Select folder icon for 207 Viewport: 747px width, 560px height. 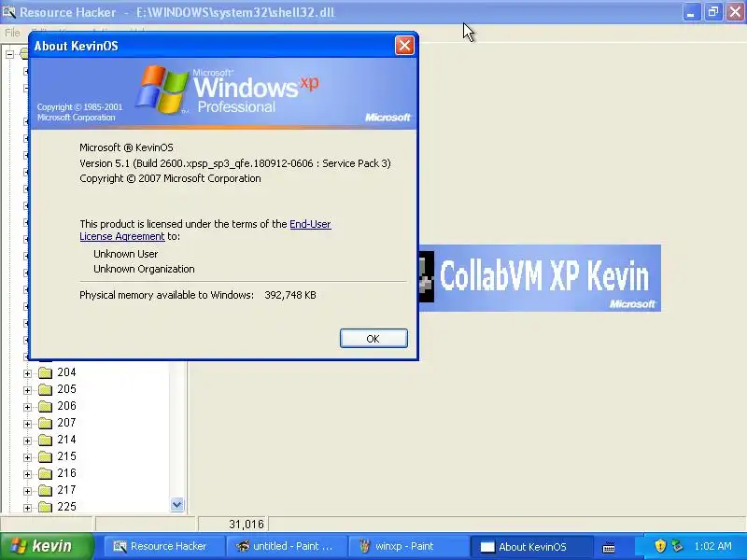pyautogui.click(x=45, y=423)
